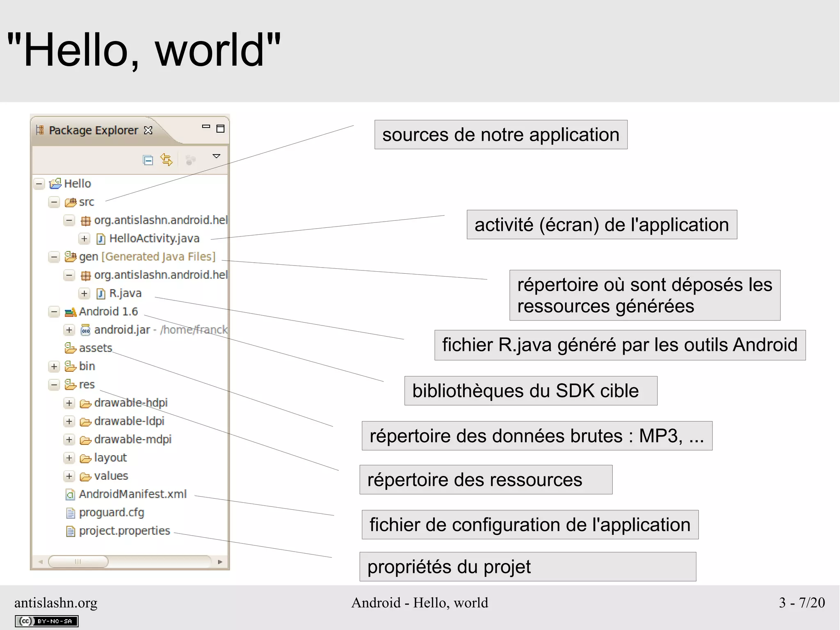Select AndroidManifest.xml label
The image size is (840, 630).
coord(133,494)
